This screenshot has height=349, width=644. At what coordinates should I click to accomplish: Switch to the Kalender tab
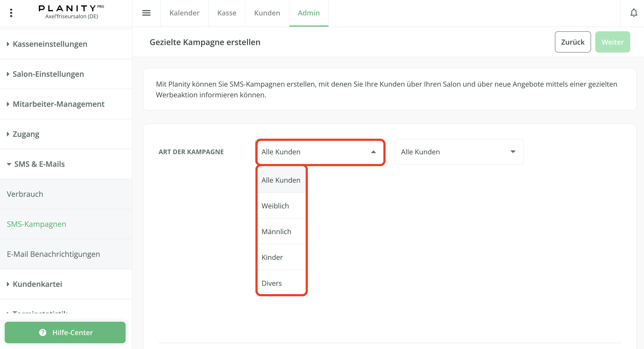[184, 13]
